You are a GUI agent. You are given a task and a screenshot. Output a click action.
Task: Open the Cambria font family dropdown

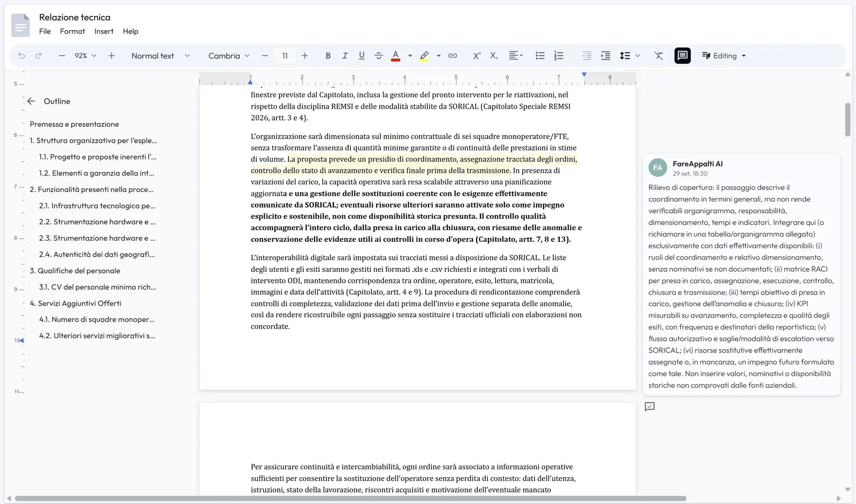229,56
